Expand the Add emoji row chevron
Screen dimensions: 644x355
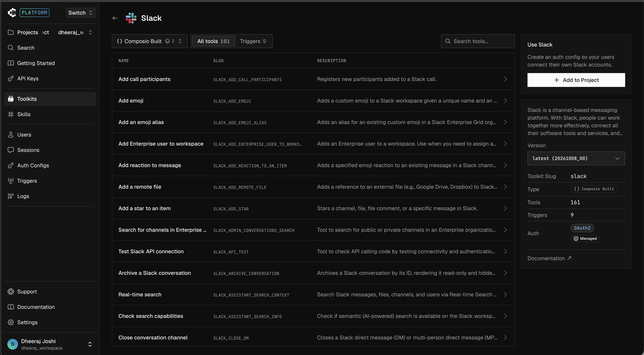505,101
